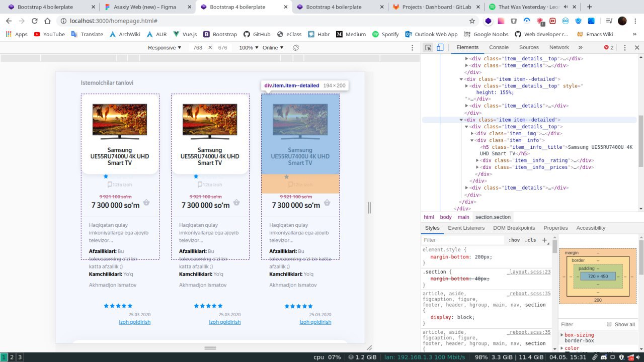Viewport: 644px width, 362px height.
Task: Switch to workspace 2 in taskbar
Action: coord(12,357)
